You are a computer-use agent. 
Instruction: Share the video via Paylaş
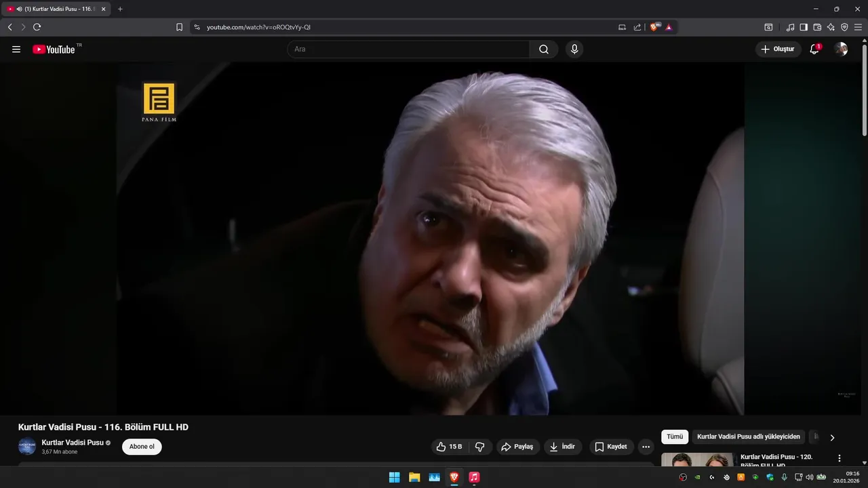coord(517,447)
